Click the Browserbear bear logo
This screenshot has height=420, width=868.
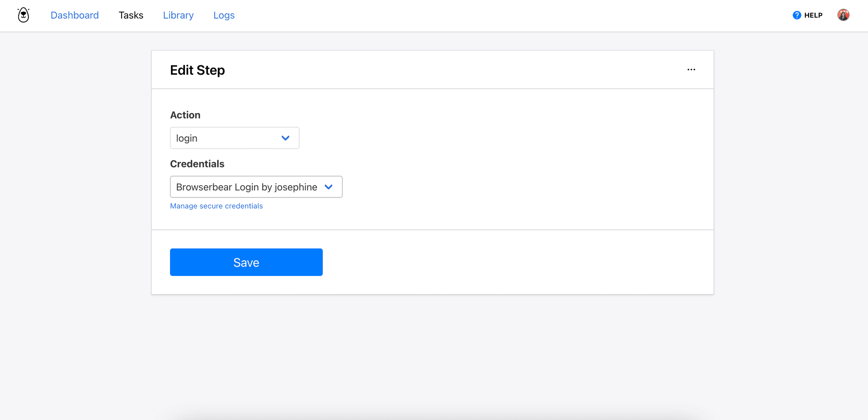point(23,14)
